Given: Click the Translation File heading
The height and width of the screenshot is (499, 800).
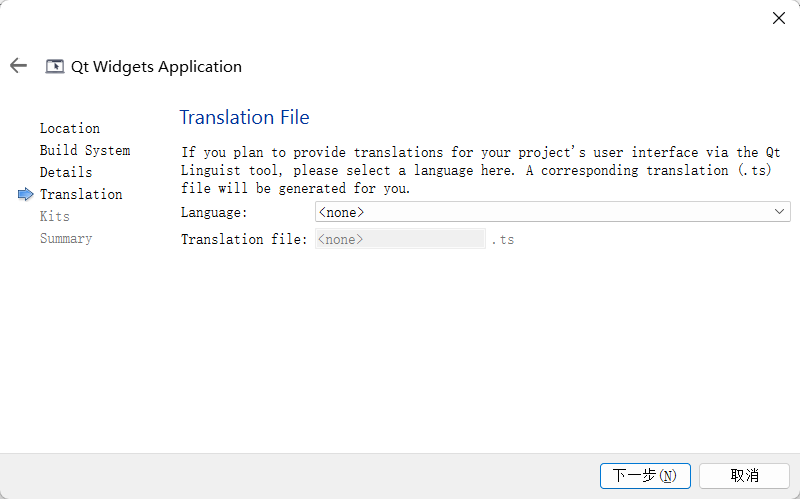Looking at the screenshot, I should (x=244, y=117).
